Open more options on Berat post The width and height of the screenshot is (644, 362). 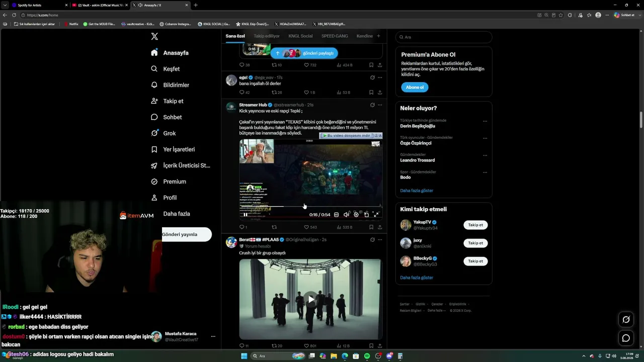[x=380, y=240]
